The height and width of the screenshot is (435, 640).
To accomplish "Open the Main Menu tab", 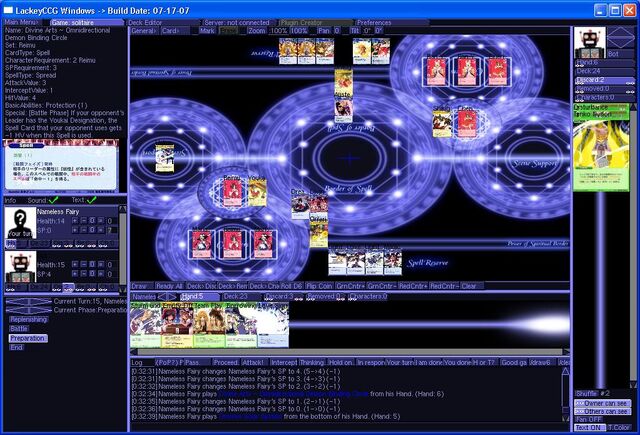I will click(23, 22).
